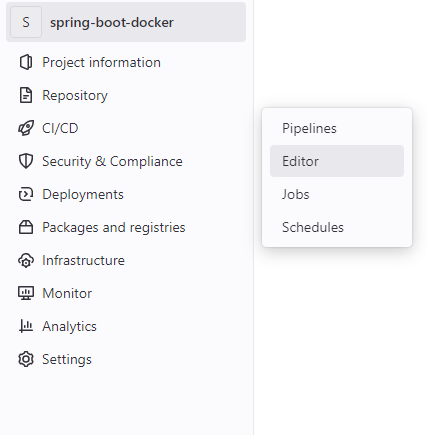Open Security & Compliance text link
The height and width of the screenshot is (435, 427).
(112, 161)
